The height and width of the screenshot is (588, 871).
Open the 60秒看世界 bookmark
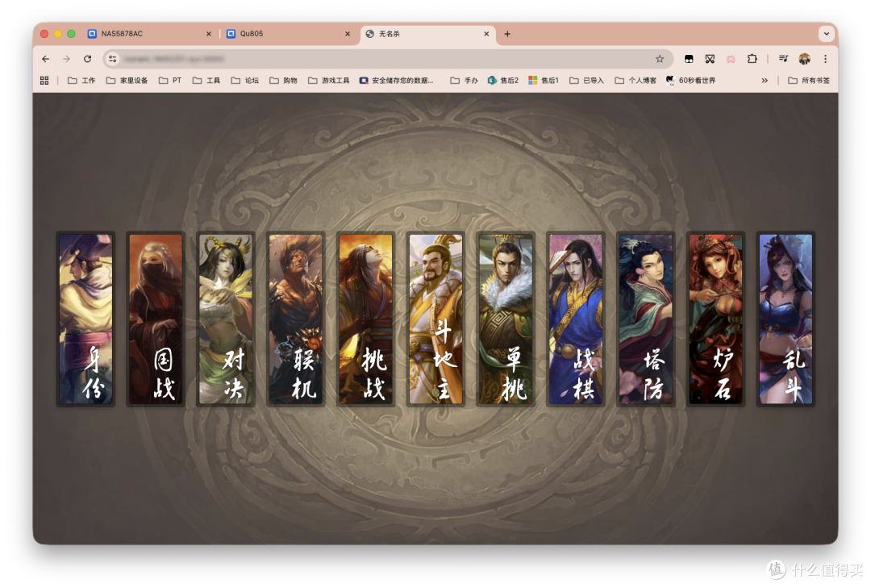(690, 81)
